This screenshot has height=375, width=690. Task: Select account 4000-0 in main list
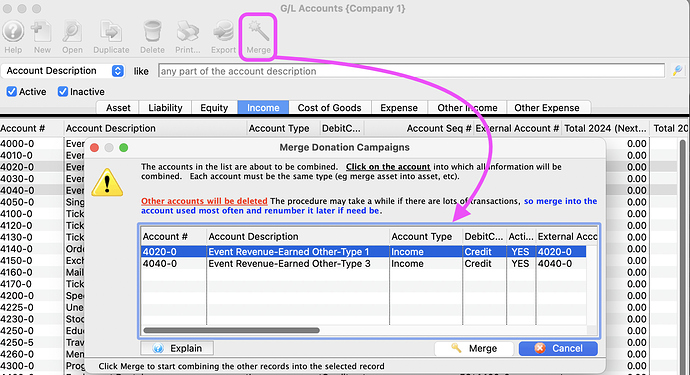[x=17, y=143]
